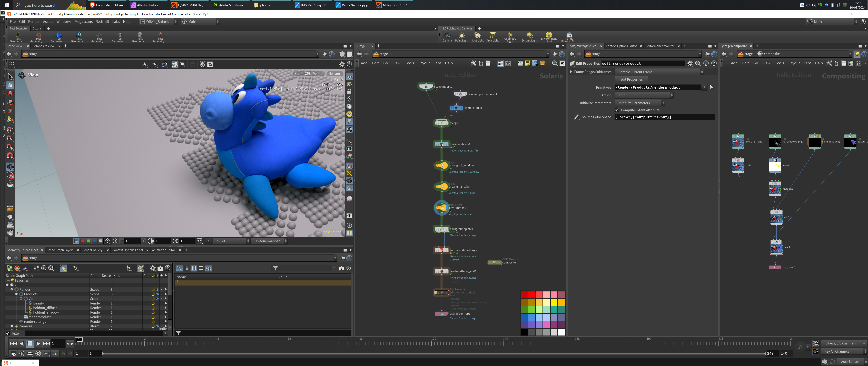Open the Megascans menu

[83, 22]
